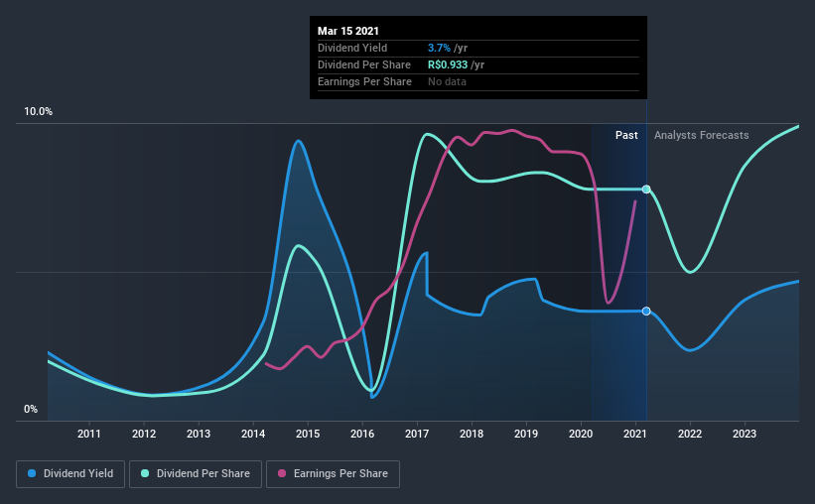The height and width of the screenshot is (504, 815).
Task: Toggle the Earnings Per Share legend button
Action: point(333,474)
